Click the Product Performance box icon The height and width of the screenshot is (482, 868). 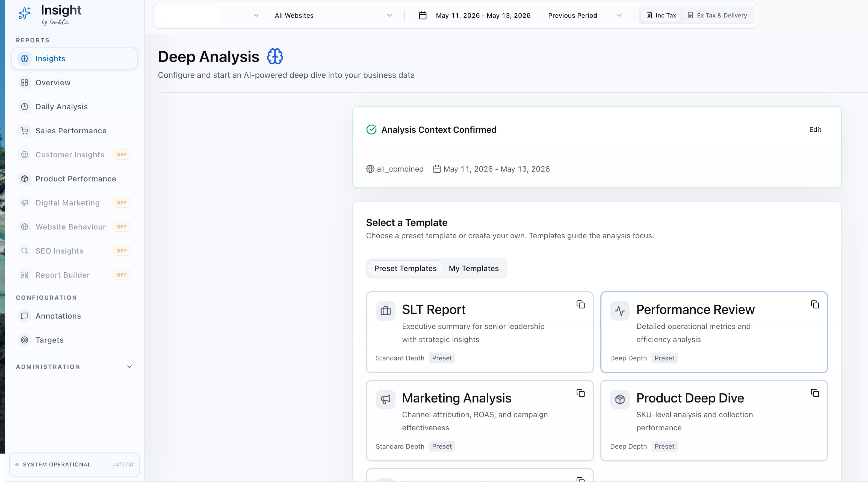coord(25,179)
